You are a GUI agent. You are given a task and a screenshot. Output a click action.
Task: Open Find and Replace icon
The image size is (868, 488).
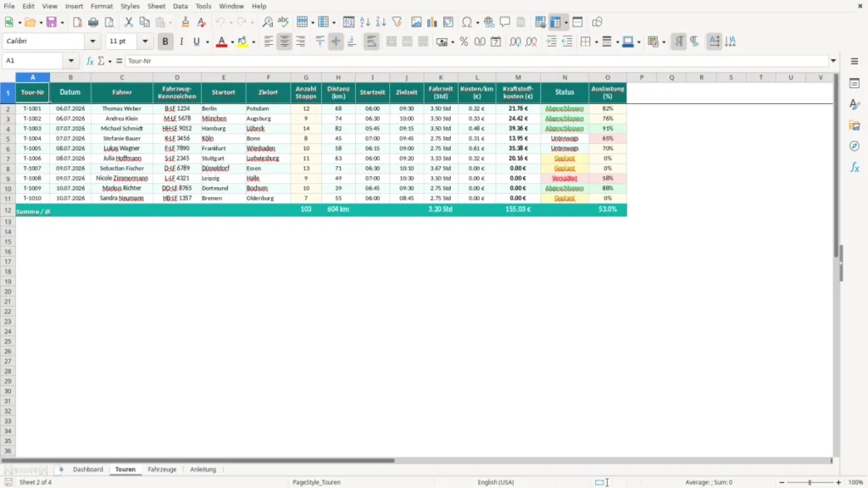(x=267, y=22)
